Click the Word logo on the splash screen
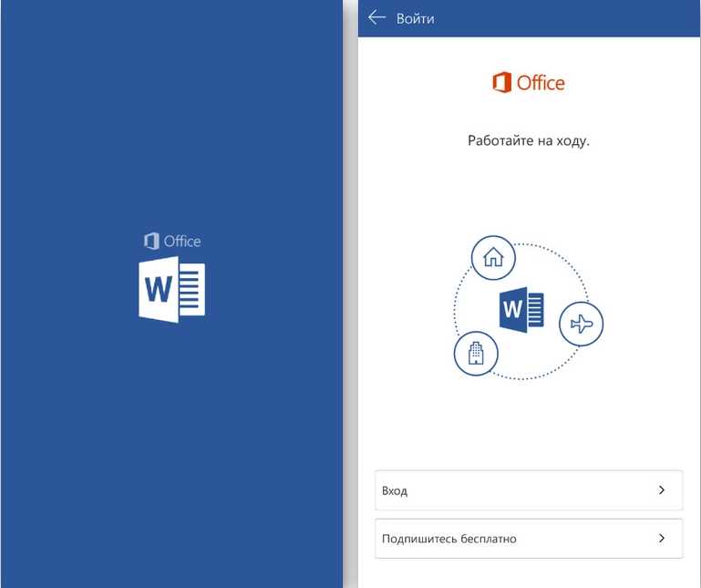Screen dimensions: 701x588 click(x=171, y=290)
